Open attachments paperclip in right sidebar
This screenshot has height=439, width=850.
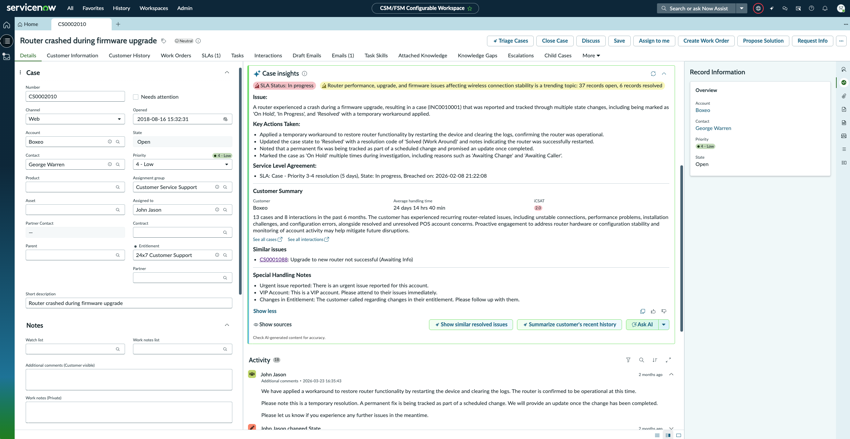(843, 96)
